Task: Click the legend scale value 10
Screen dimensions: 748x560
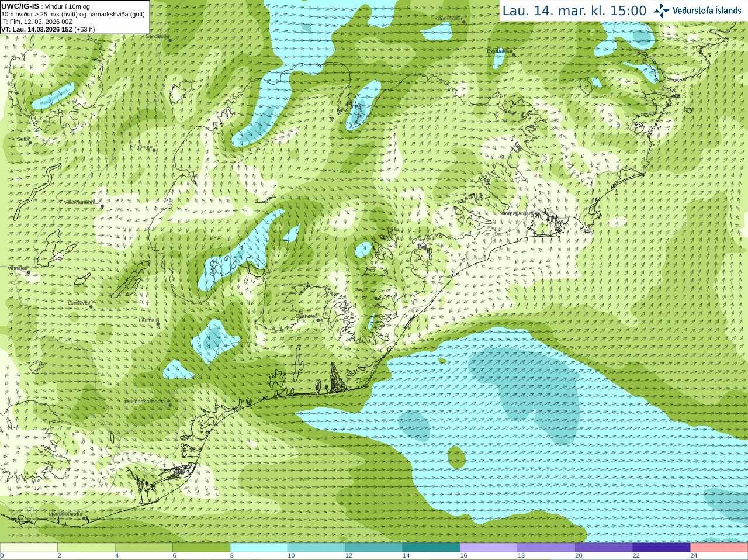Action: (291, 556)
